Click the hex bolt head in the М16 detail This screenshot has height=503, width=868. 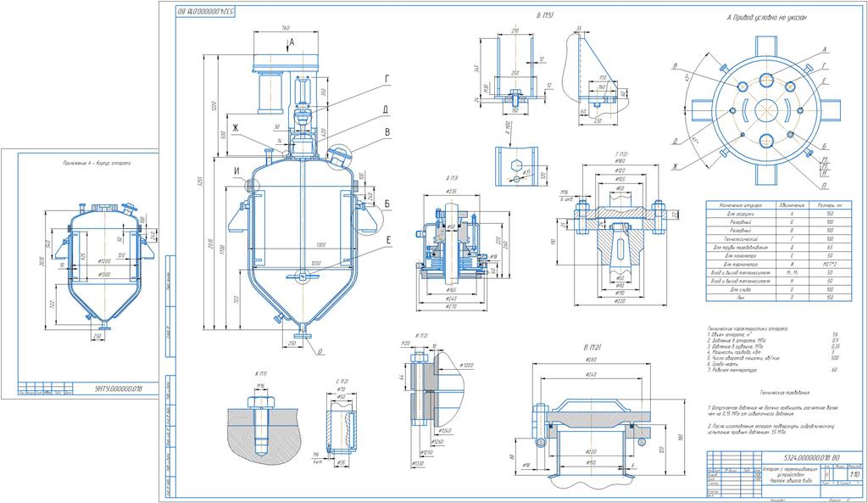[260, 401]
